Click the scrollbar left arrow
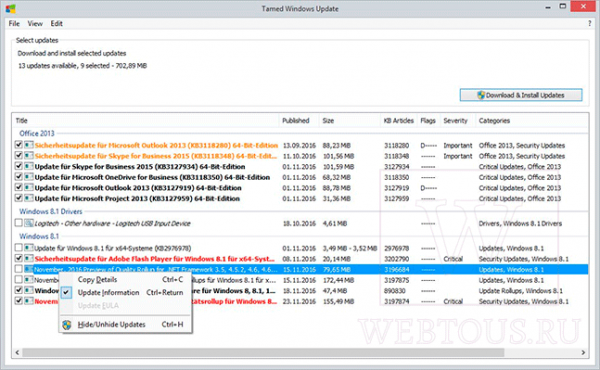Image resolution: width=600 pixels, height=370 pixels. pos(17,352)
